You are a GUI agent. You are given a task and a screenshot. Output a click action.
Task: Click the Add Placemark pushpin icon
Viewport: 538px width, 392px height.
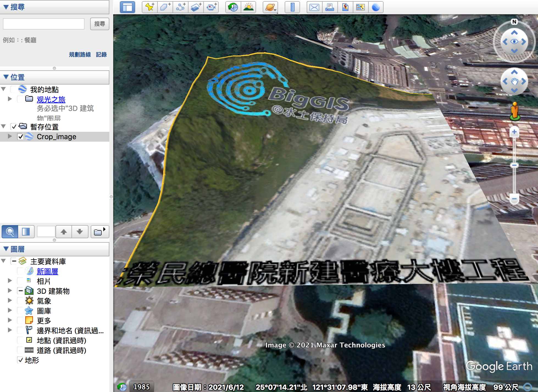pos(150,7)
